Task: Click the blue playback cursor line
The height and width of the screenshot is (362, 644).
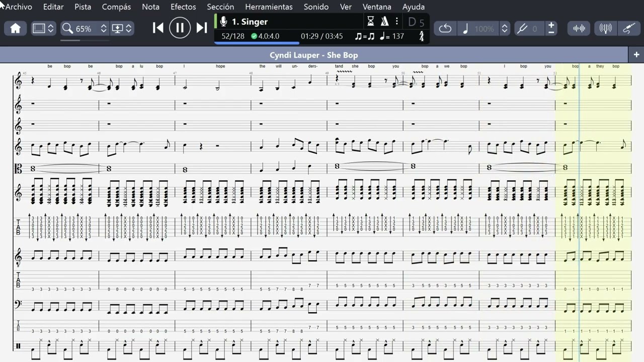Action: coord(580,211)
